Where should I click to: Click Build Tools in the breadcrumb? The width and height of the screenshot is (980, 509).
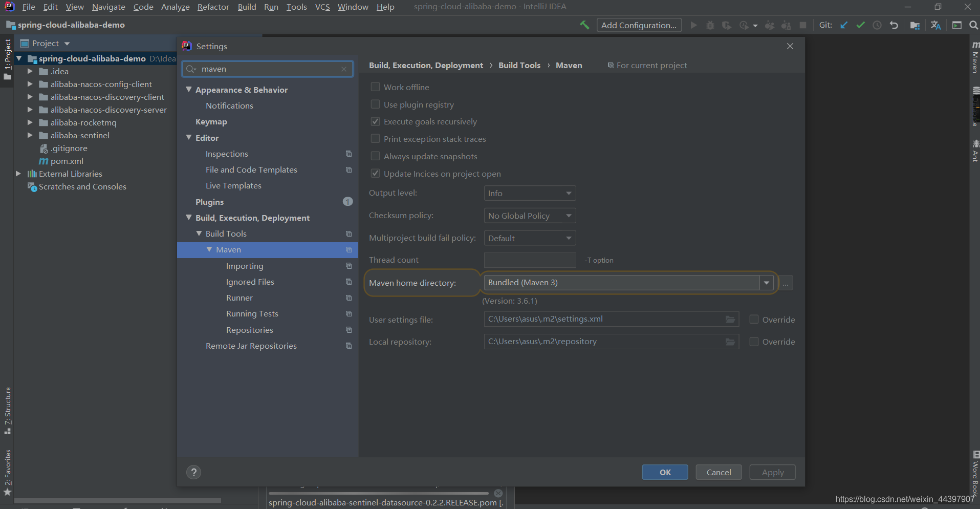pos(519,66)
